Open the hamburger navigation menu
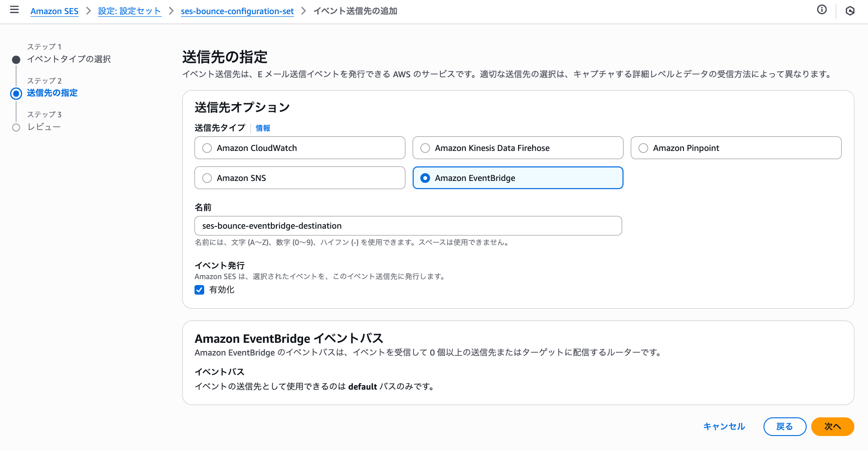 [x=14, y=10]
